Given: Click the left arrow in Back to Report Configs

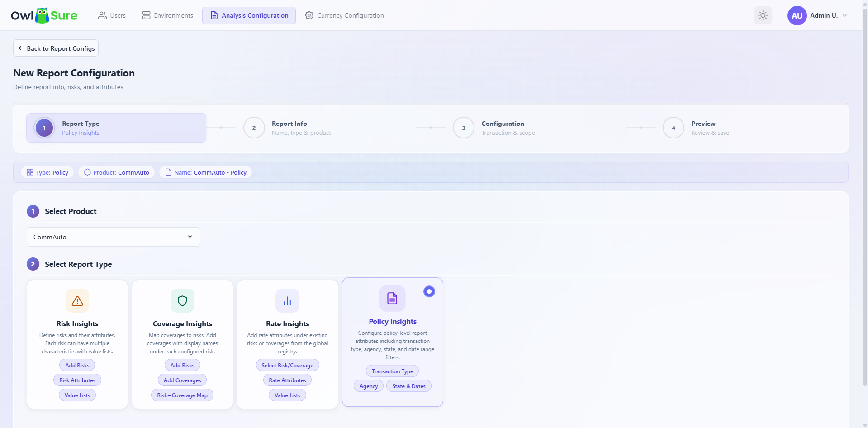Looking at the screenshot, I should coord(20,48).
